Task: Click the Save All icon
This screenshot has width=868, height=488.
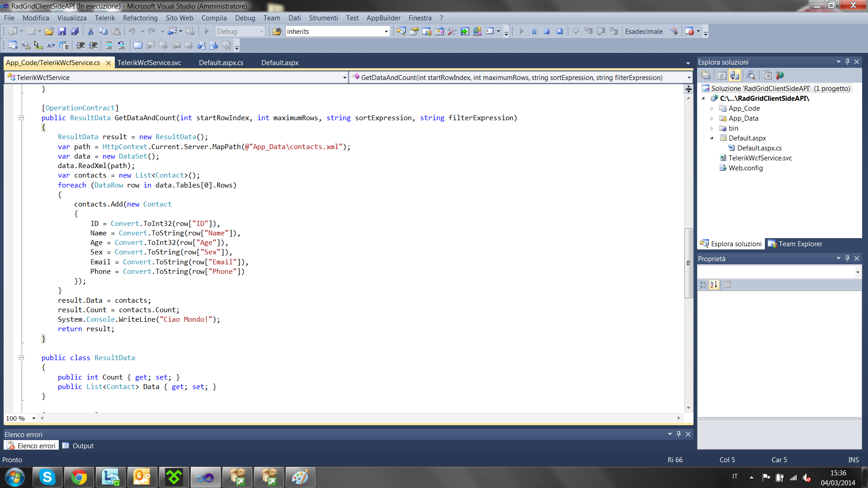Action: pyautogui.click(x=75, y=31)
